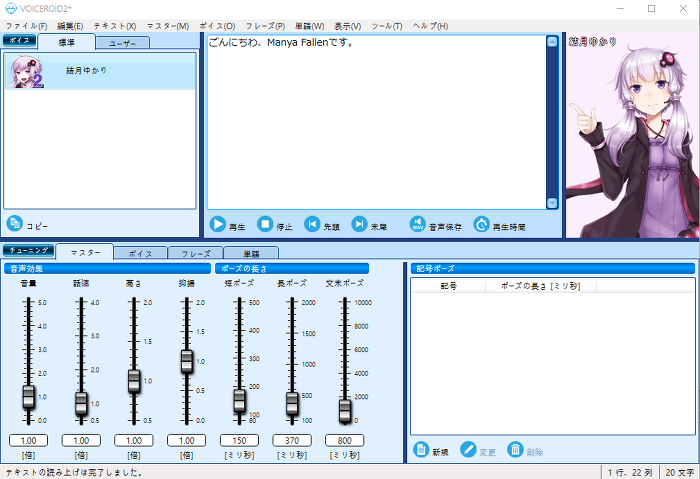Add new symbol pause with 新規 icon
This screenshot has width=700, height=479.
click(x=421, y=450)
